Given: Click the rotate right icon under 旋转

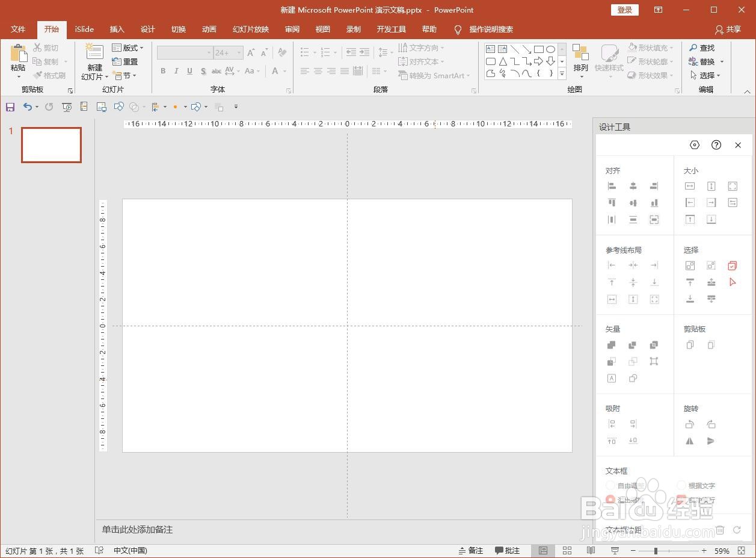Looking at the screenshot, I should [711, 424].
